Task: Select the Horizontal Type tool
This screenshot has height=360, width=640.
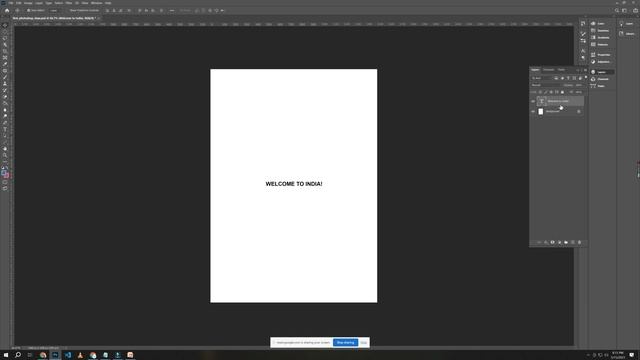Action: click(5, 129)
